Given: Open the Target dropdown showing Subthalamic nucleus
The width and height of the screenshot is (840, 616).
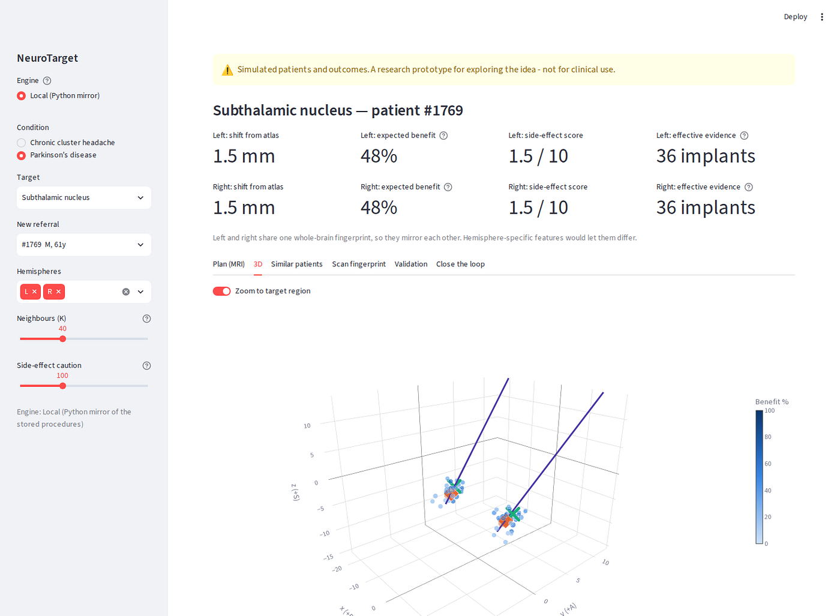Looking at the screenshot, I should [84, 198].
